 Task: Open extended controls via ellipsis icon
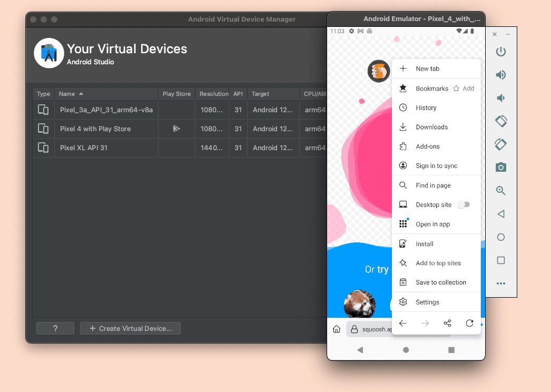[500, 283]
